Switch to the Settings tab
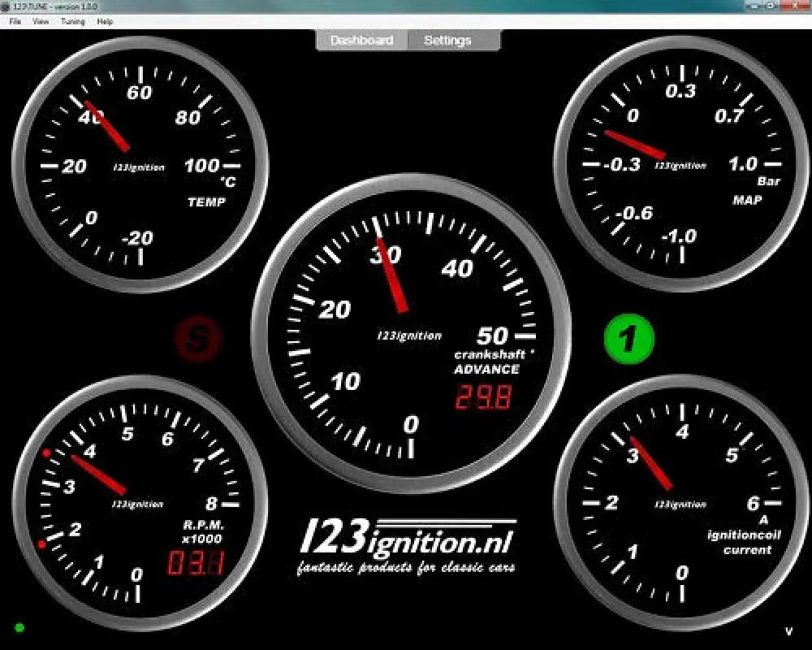 [x=447, y=41]
